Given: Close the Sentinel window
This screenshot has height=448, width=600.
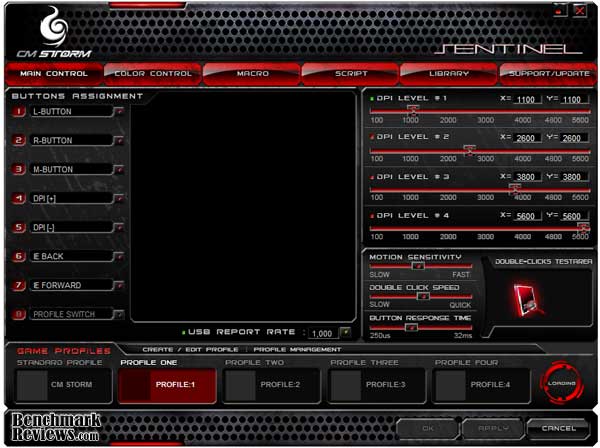Looking at the screenshot, I should [580, 10].
